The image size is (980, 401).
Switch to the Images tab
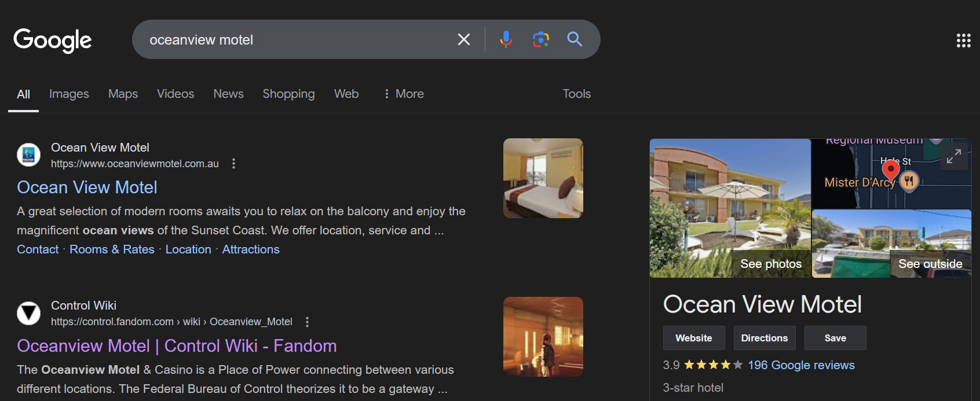69,94
